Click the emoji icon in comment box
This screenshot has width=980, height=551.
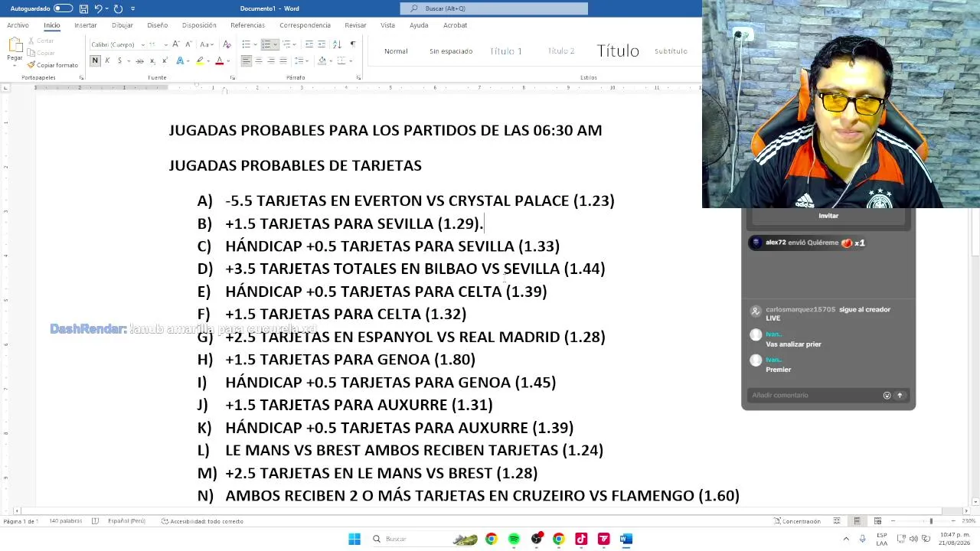coord(887,396)
